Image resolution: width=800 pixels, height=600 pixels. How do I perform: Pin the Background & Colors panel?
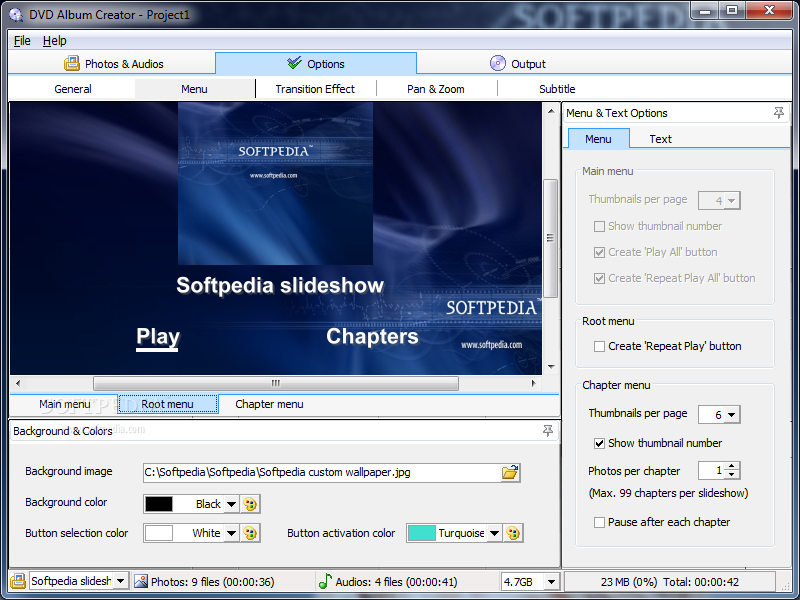pyautogui.click(x=547, y=431)
